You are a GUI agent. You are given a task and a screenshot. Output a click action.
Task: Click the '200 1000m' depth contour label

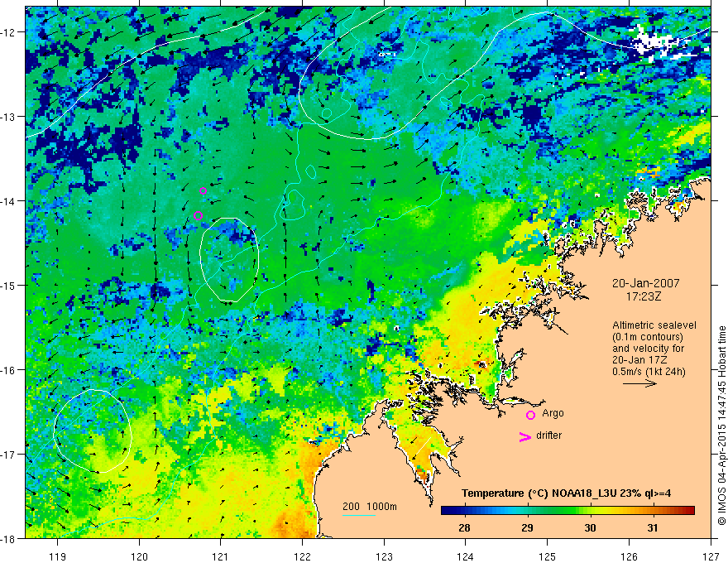coord(370,507)
